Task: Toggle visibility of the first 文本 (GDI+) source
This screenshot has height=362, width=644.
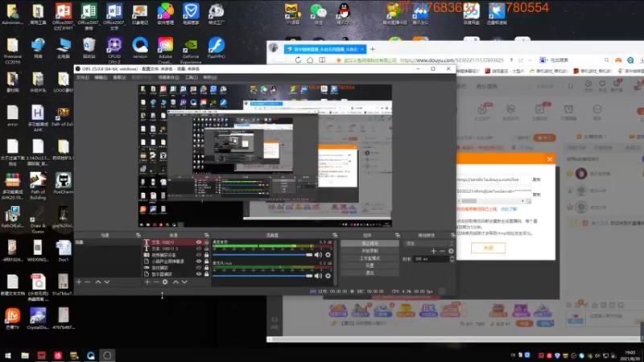Action: (199, 242)
